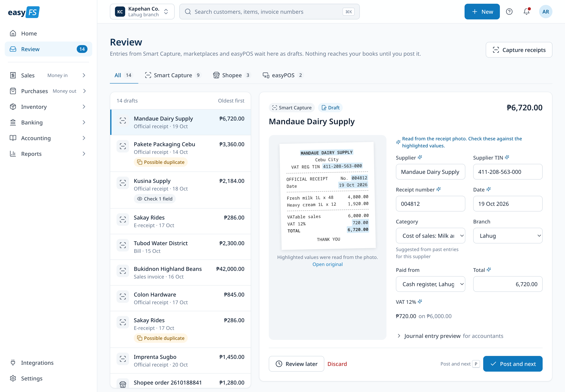Viewport: 565px width, 392px height.
Task: Click the search magnifier icon
Action: [188, 12]
